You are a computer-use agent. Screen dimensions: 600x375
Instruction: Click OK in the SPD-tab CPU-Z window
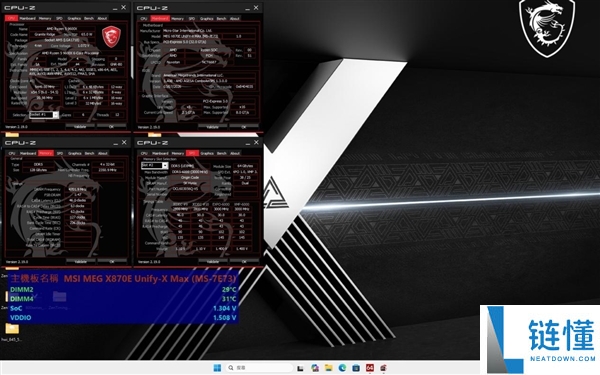click(244, 262)
